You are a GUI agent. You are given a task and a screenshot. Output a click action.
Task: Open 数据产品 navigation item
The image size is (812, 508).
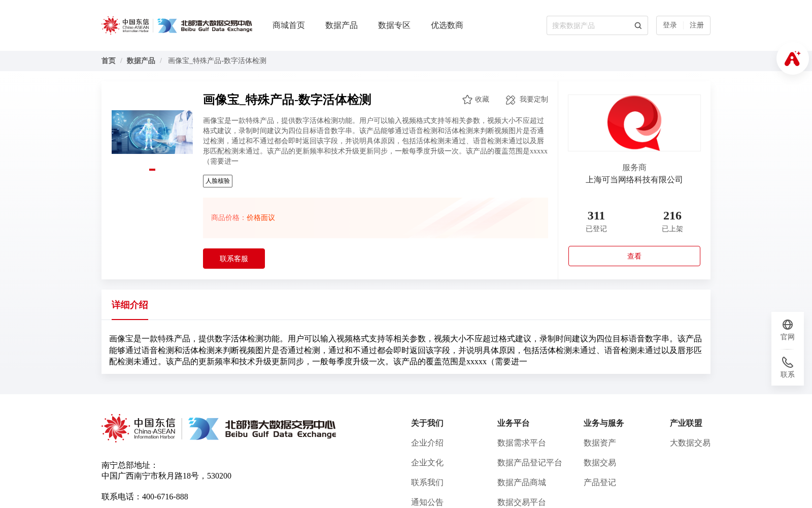click(342, 25)
